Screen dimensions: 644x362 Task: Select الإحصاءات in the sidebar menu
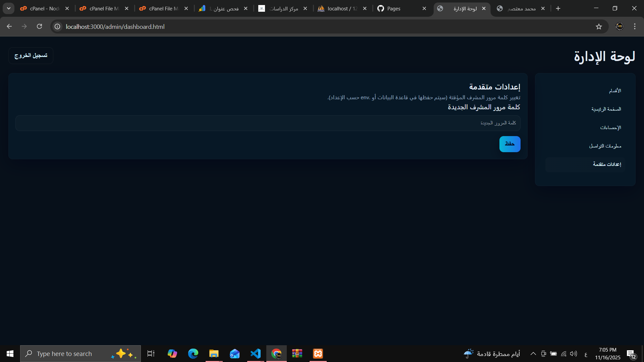point(610,128)
